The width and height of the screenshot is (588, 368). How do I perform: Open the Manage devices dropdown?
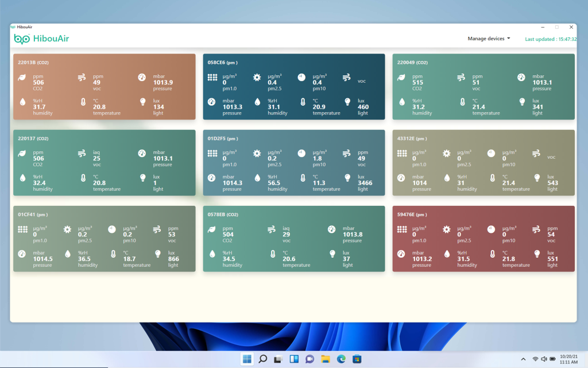coord(489,39)
